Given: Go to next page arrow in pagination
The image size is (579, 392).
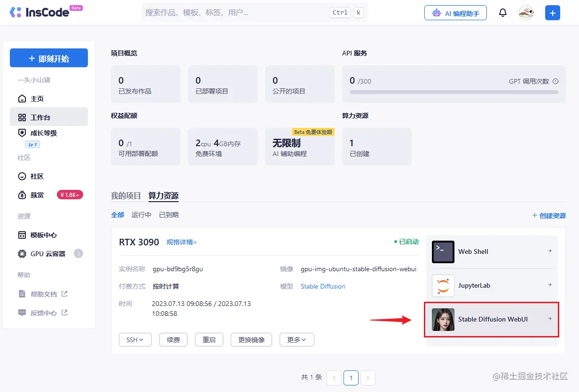Looking at the screenshot, I should [368, 377].
